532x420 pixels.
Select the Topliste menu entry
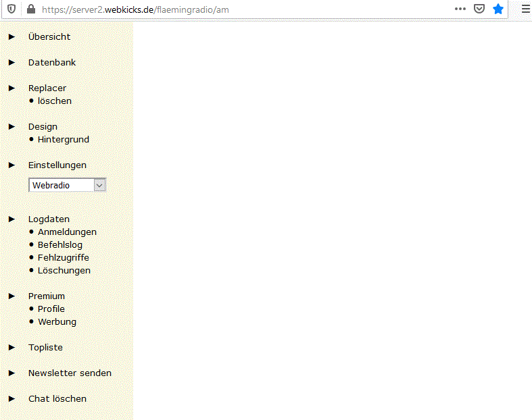45,348
